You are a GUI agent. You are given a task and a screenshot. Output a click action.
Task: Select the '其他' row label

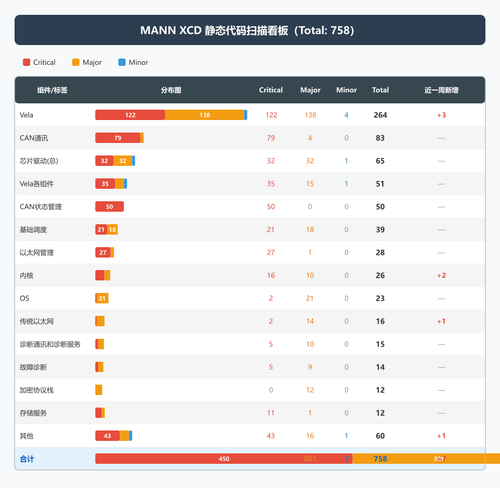point(26,436)
